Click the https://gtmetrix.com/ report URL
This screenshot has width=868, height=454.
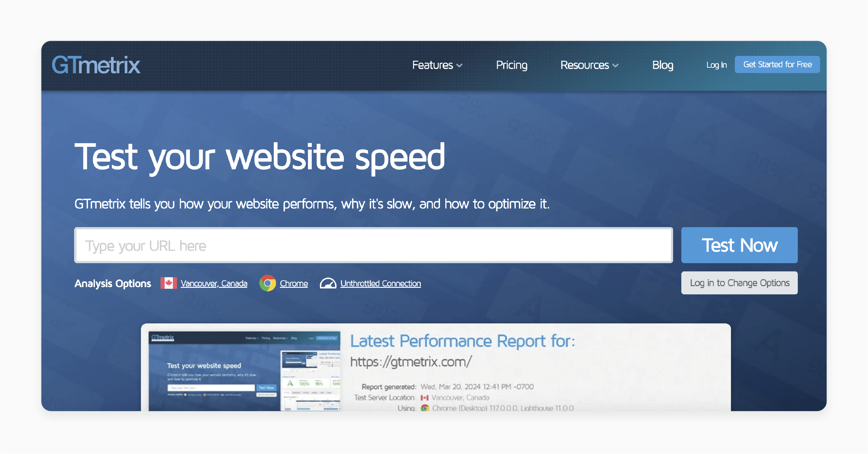(411, 362)
